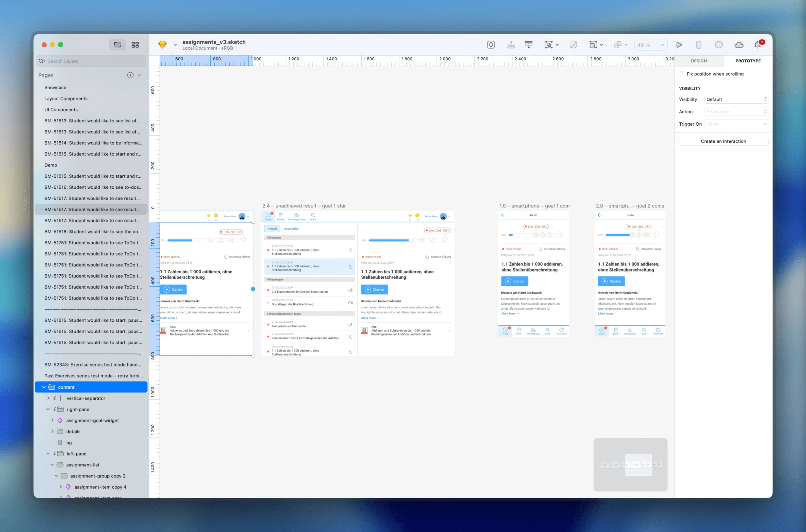This screenshot has height=532, width=806.
Task: Enable Fix position when scrolling checkbox
Action: point(681,74)
